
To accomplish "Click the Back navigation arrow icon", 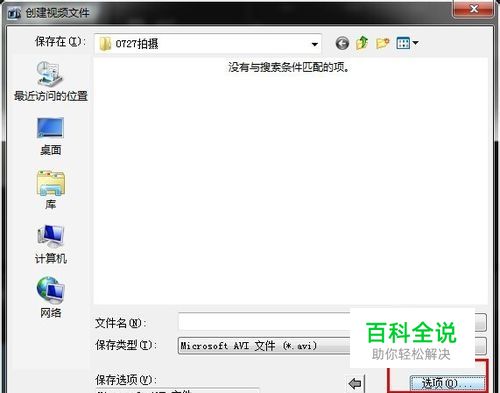I will tap(342, 43).
